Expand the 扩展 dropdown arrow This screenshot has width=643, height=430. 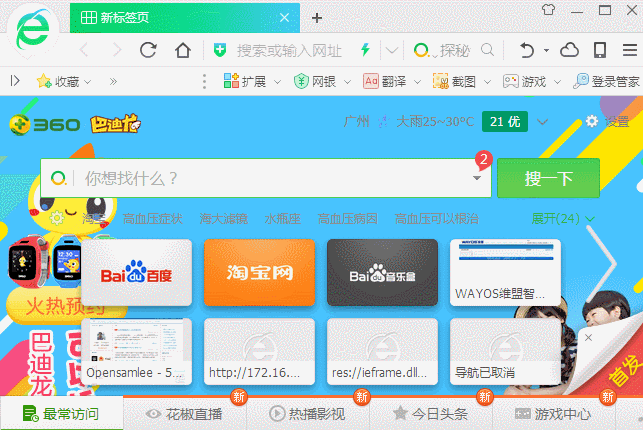pyautogui.click(x=277, y=82)
